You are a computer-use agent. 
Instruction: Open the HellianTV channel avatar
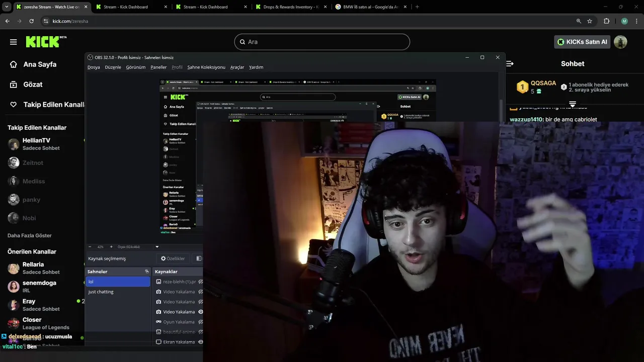click(x=14, y=144)
